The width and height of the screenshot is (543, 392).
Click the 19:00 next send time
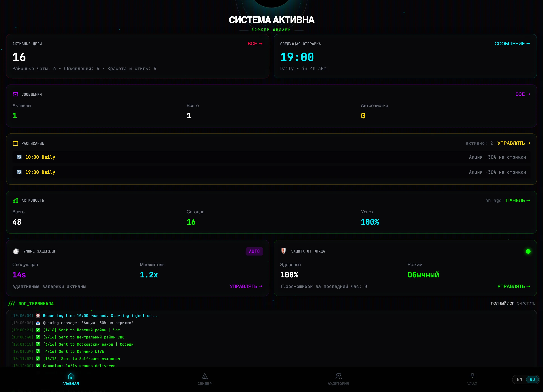tap(297, 57)
